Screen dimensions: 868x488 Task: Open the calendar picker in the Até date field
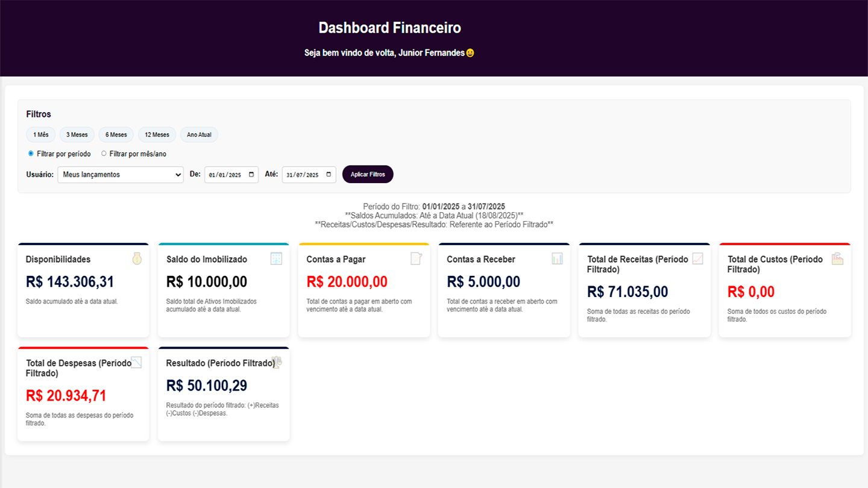(x=329, y=175)
